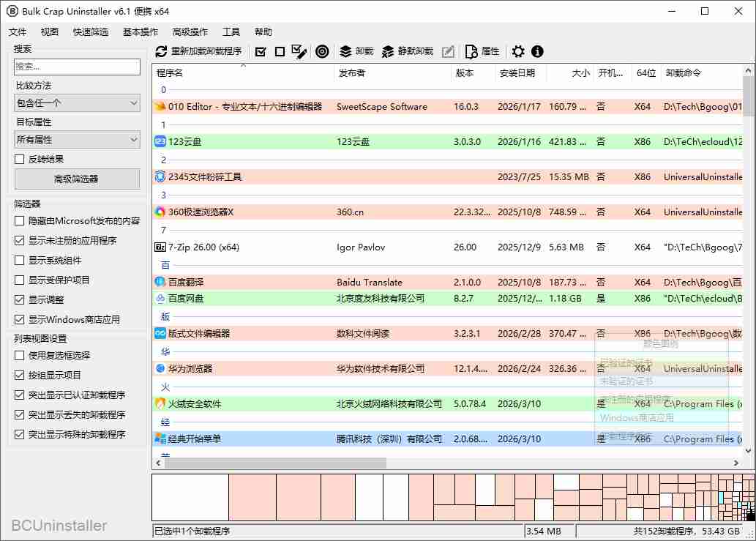
Task: Click the target crosshair toolbar icon
Action: 321,51
